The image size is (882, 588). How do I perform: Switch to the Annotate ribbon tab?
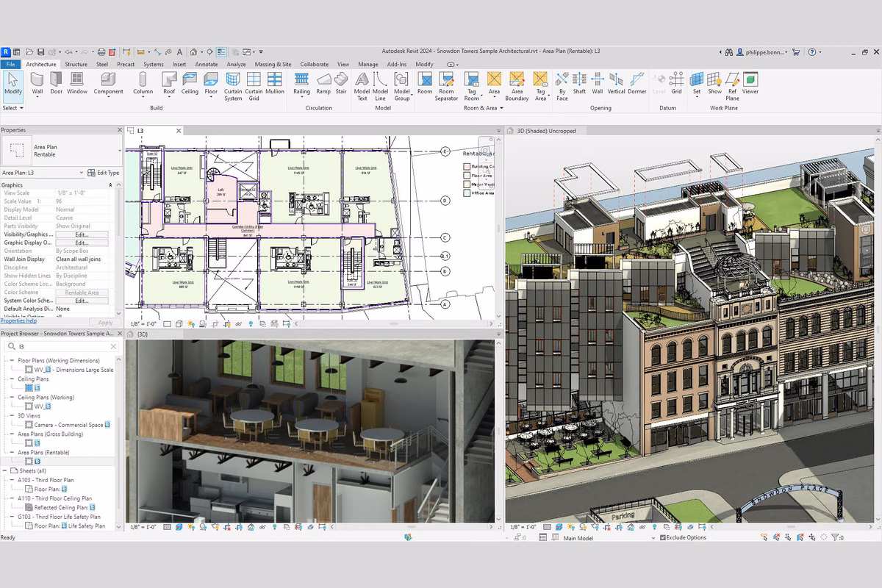pyautogui.click(x=206, y=64)
